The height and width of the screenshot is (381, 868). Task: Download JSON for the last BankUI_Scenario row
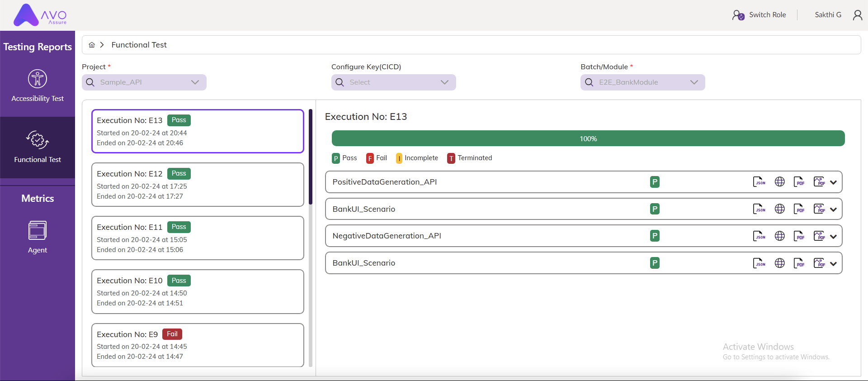click(x=759, y=263)
